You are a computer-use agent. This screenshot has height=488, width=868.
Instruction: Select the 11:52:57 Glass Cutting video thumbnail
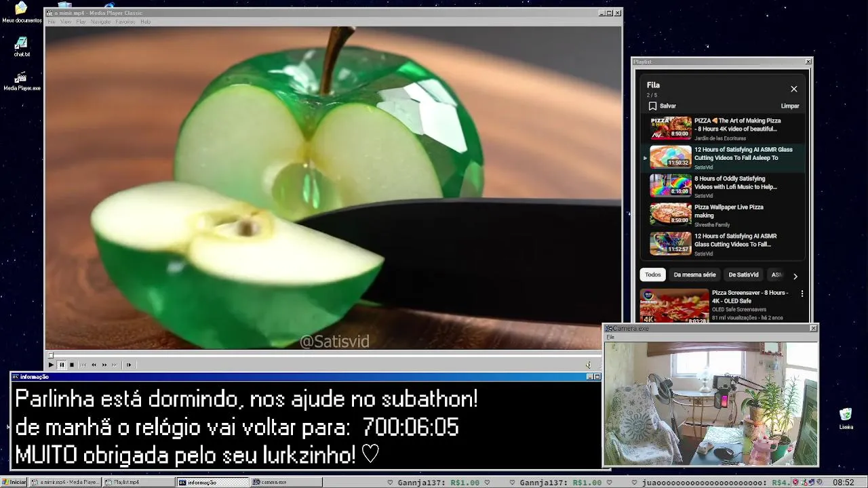[x=671, y=243]
